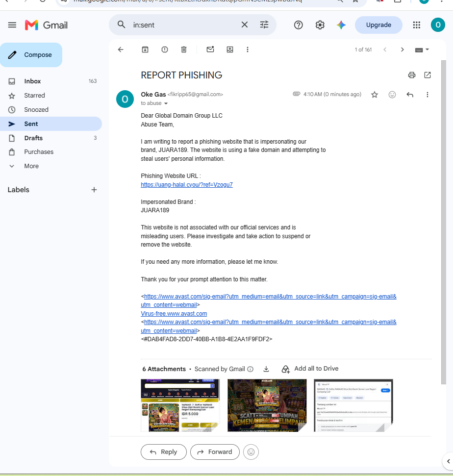The image size is (453, 476).
Task: Add emoji reaction beside Forward
Action: [x=251, y=452]
